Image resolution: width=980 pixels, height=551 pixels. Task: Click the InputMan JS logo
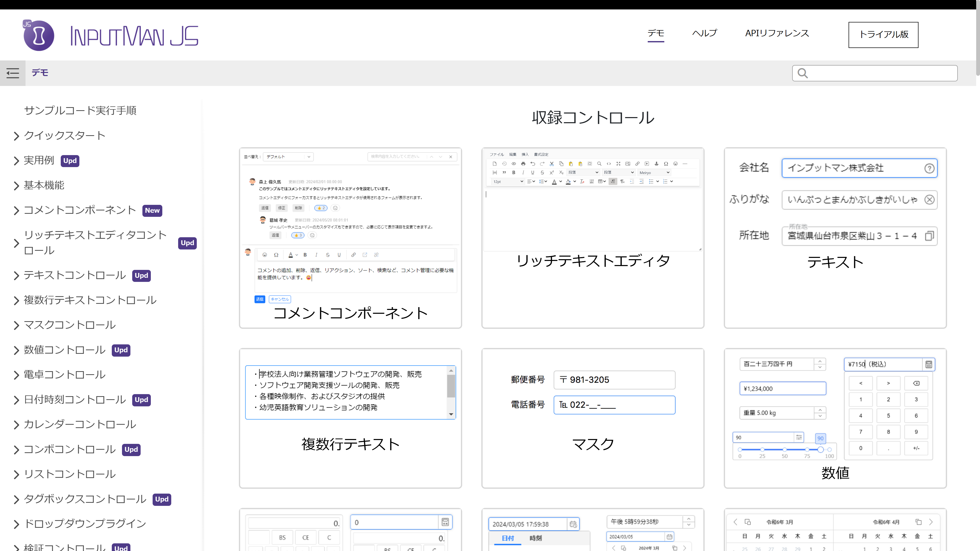111,35
